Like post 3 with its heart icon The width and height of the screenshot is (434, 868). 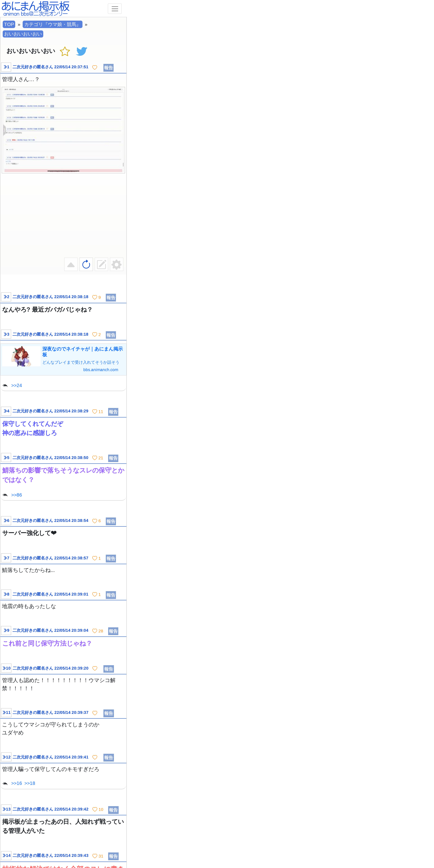click(95, 335)
